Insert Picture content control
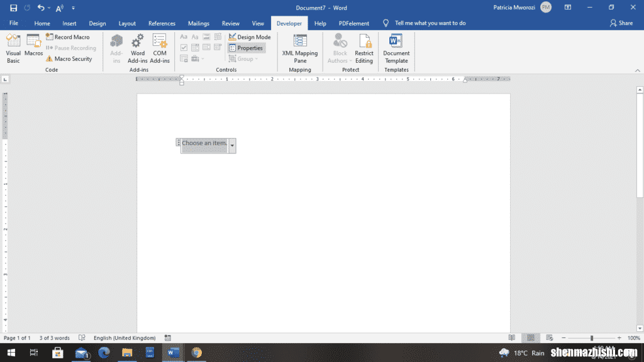Viewport: 644px width, 362px height. (206, 37)
